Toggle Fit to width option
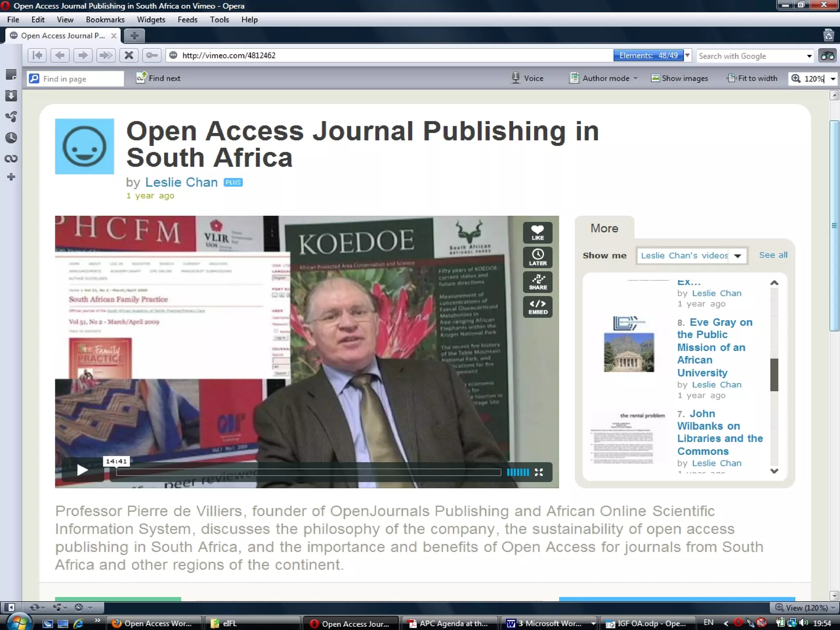This screenshot has height=630, width=840. [x=752, y=78]
